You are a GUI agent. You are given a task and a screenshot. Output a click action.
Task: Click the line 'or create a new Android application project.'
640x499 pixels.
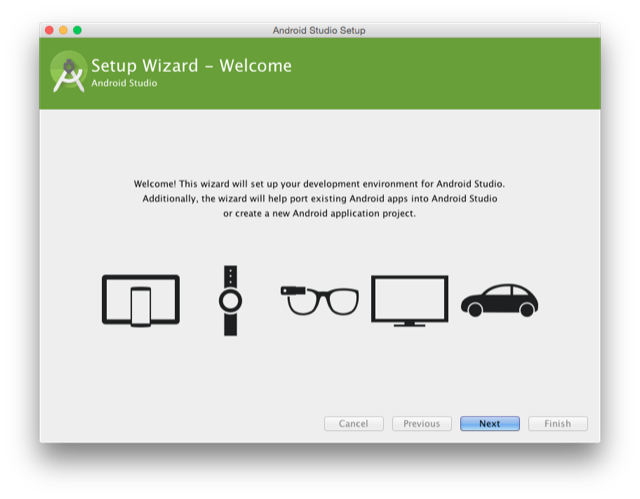click(319, 213)
